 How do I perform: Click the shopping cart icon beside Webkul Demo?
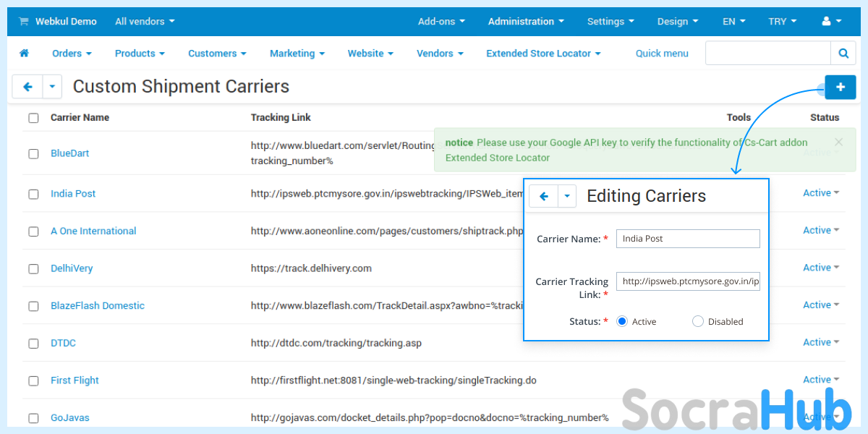point(23,22)
